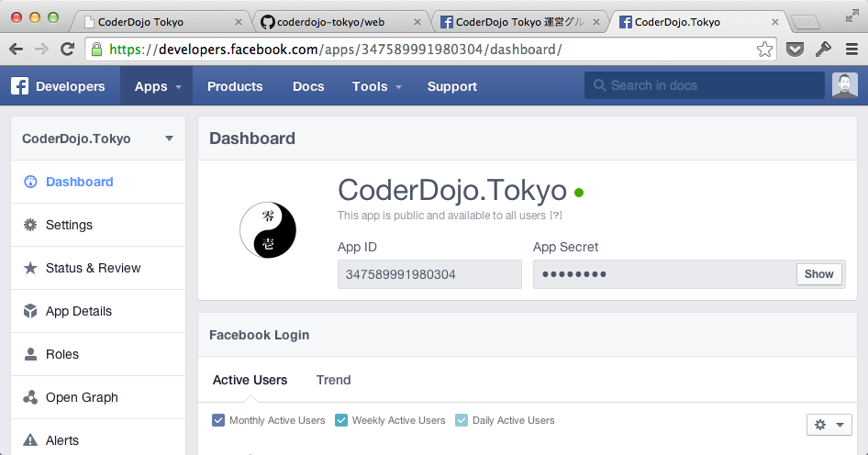Screen dimensions: 868x455
Task: Open the Pocket extension icon
Action: (795, 50)
